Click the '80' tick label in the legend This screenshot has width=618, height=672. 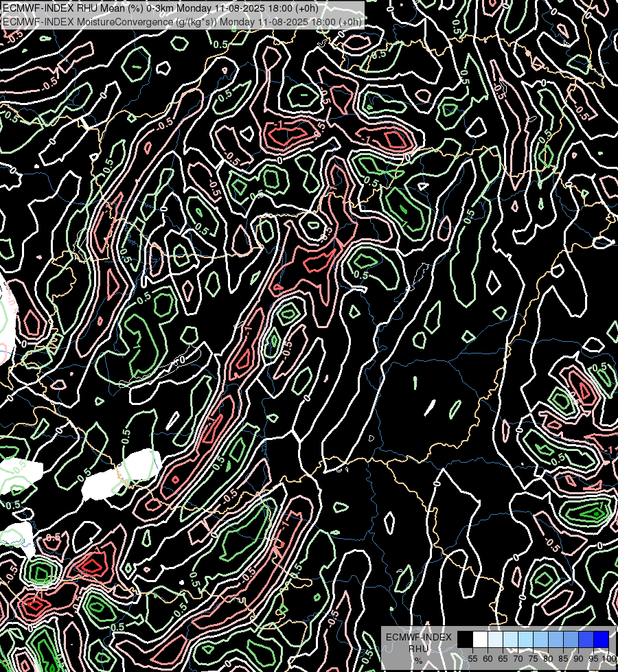(548, 659)
